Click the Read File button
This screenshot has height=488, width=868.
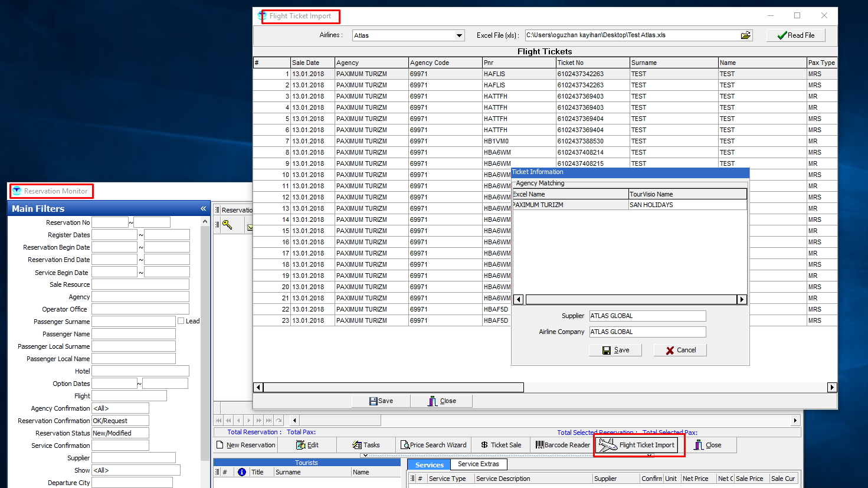(x=795, y=35)
